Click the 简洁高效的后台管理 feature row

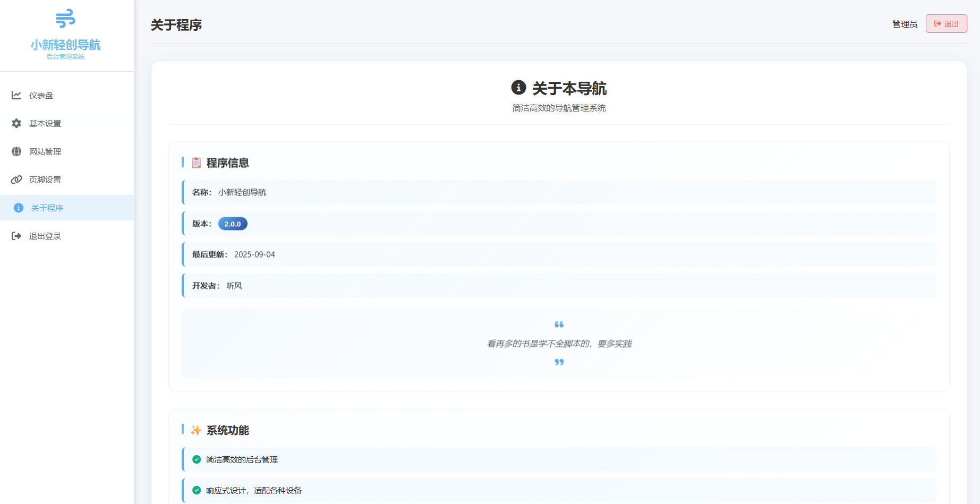click(559, 459)
